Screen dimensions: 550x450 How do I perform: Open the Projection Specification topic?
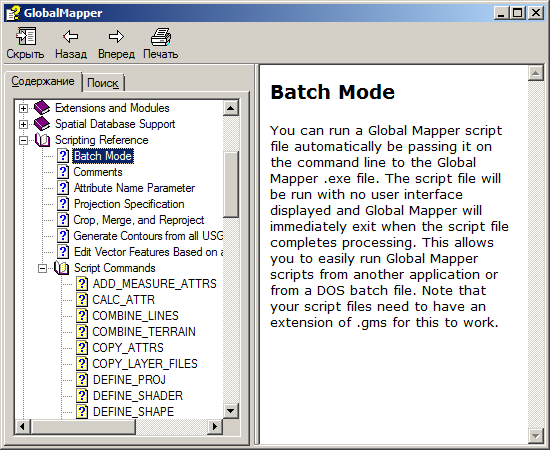pyautogui.click(x=129, y=204)
